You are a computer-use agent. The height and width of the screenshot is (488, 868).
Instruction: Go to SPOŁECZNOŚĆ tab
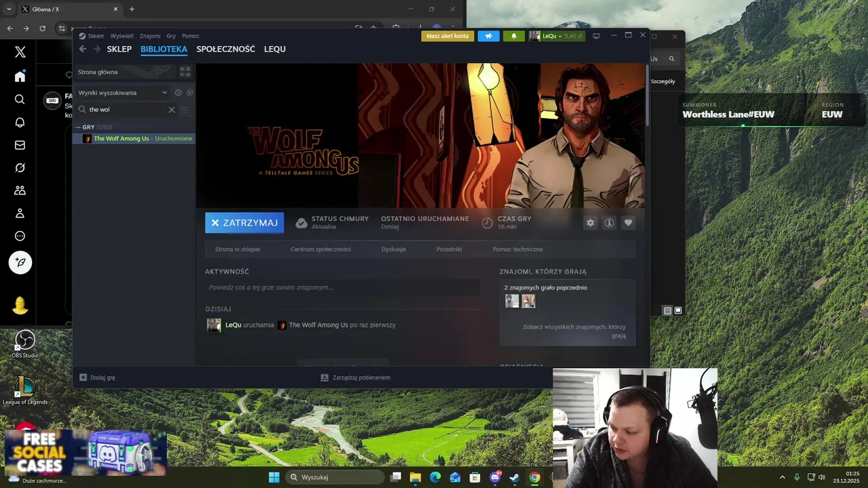(226, 49)
